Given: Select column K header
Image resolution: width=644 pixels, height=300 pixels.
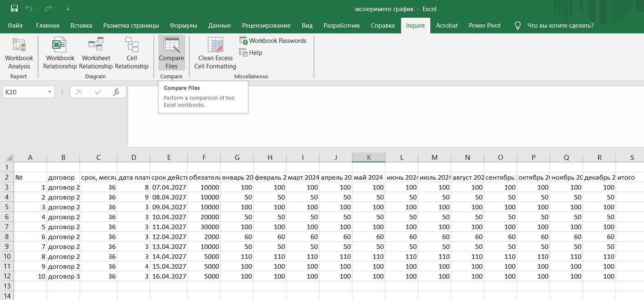Looking at the screenshot, I should (369, 157).
